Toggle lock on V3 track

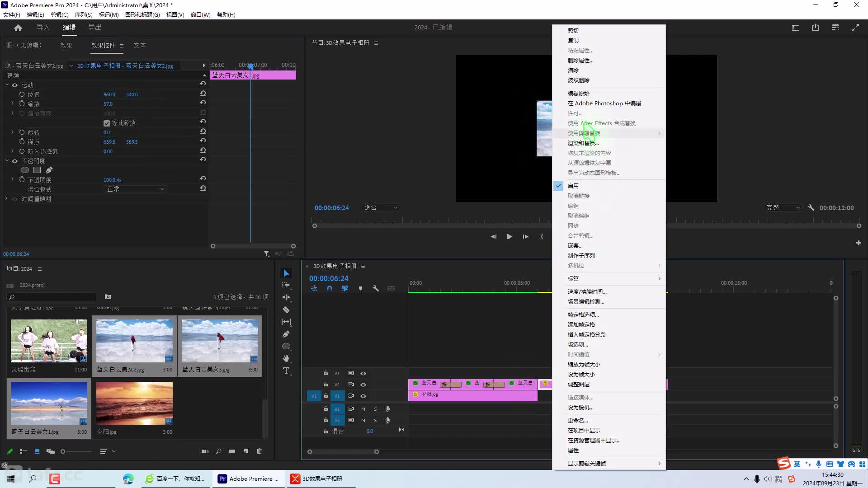pyautogui.click(x=325, y=373)
